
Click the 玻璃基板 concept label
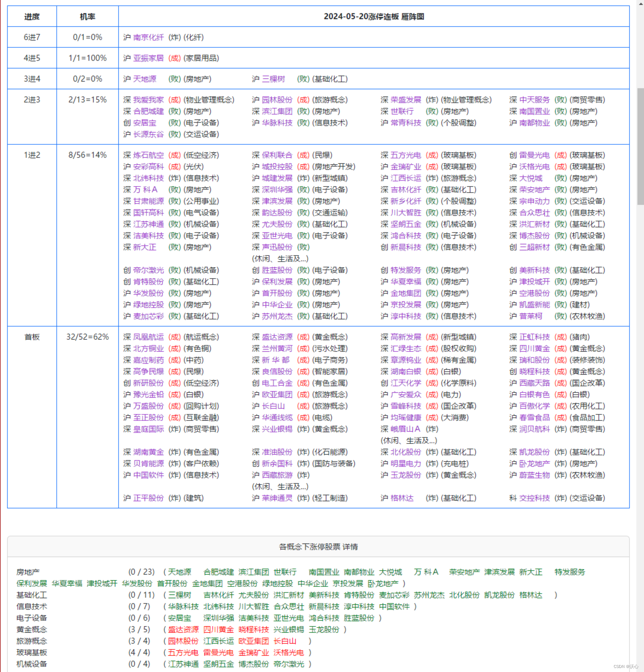coord(32,652)
